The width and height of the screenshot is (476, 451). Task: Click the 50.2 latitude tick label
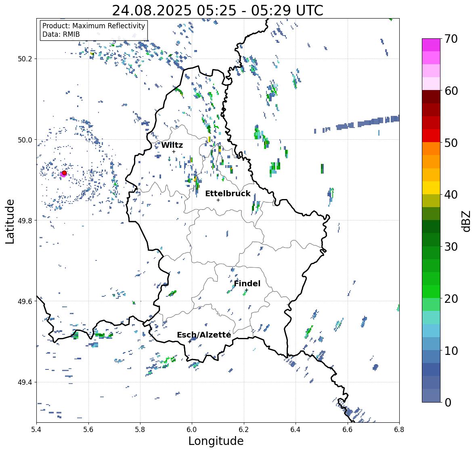tap(25, 59)
